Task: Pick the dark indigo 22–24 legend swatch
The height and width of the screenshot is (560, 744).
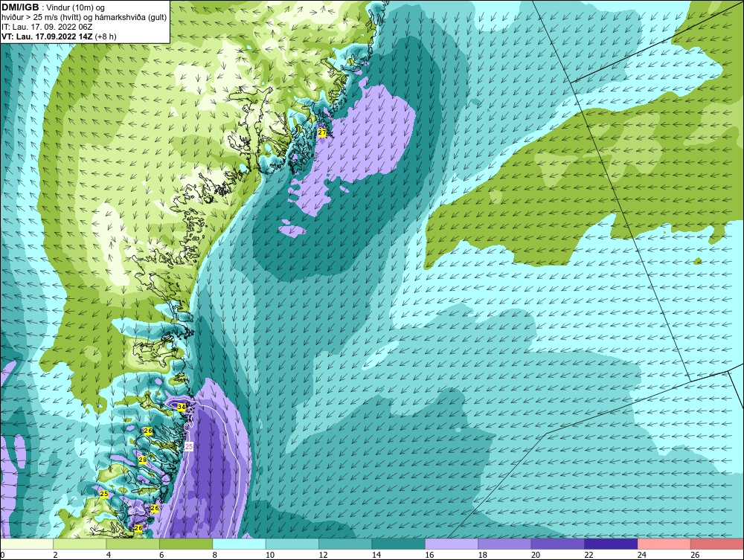Action: 611,544
